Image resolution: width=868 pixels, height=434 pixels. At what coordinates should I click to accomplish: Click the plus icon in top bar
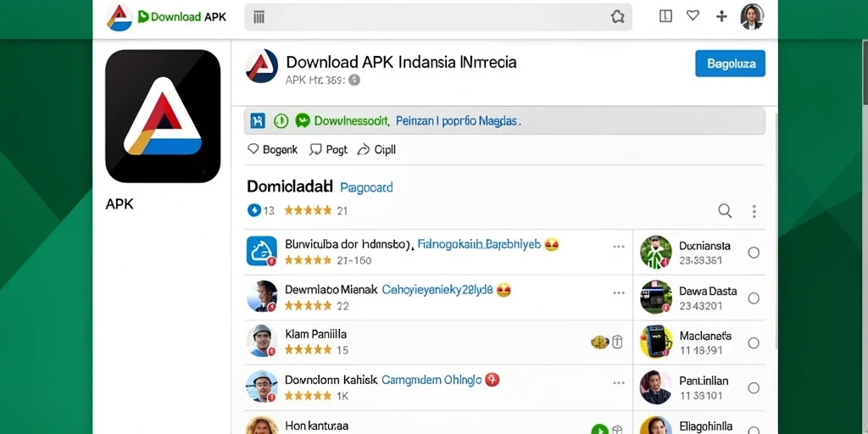[721, 16]
